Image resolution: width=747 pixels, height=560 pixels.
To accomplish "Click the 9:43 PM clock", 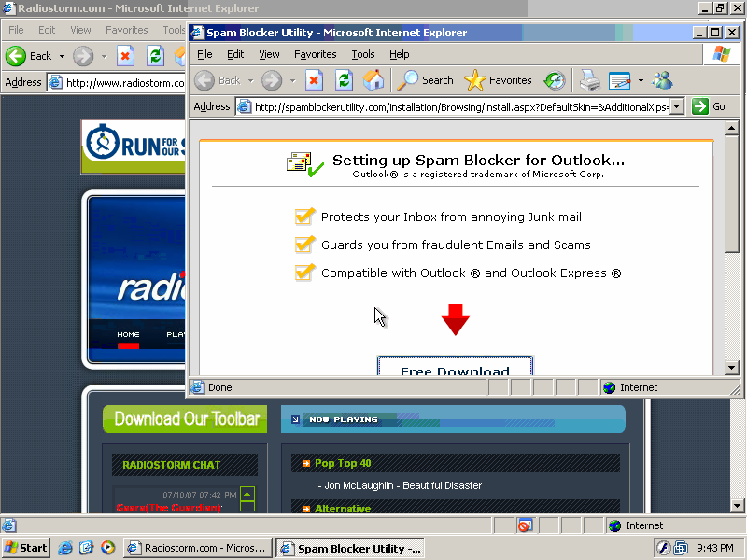I will point(715,548).
